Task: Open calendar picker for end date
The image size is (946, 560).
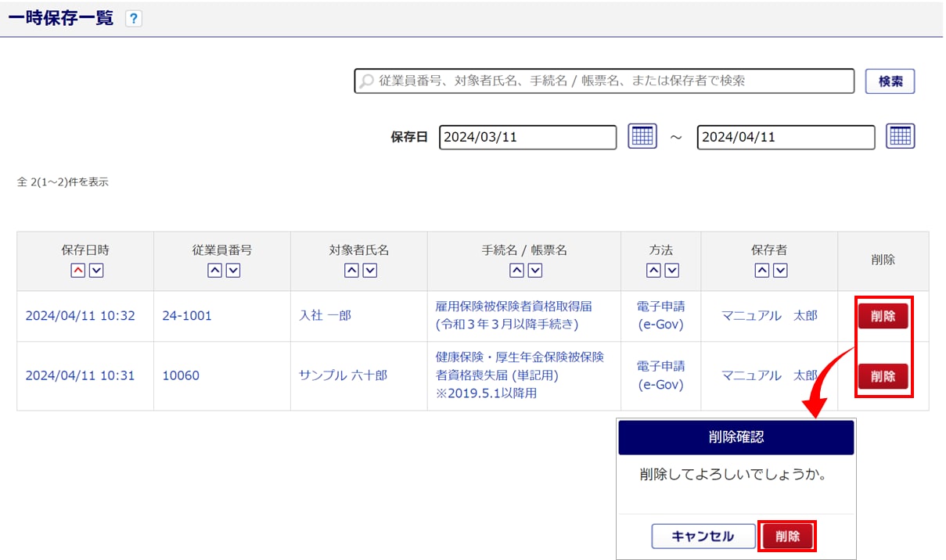Action: click(900, 136)
